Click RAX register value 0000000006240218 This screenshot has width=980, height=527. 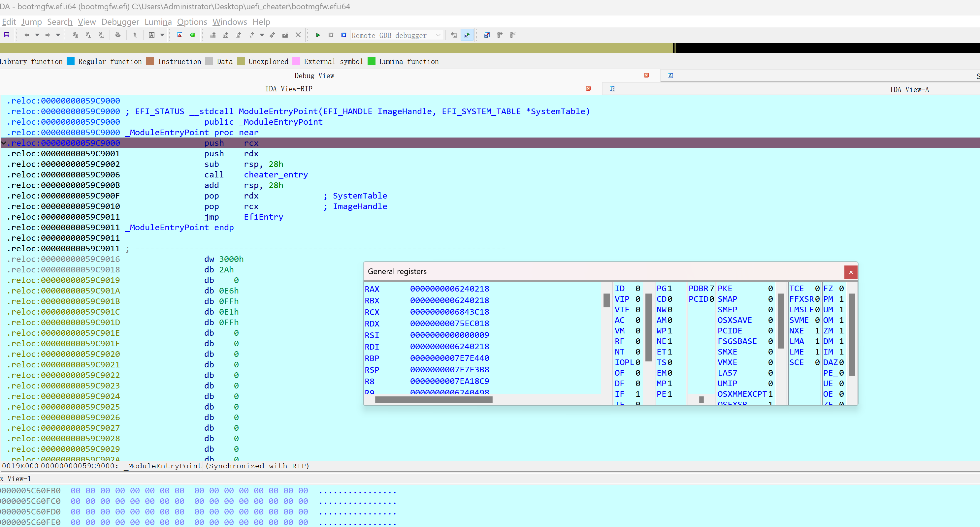pos(450,289)
